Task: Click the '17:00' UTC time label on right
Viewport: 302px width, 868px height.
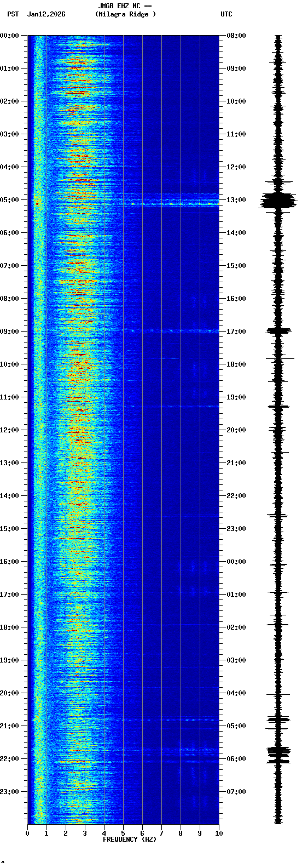Action: (236, 332)
